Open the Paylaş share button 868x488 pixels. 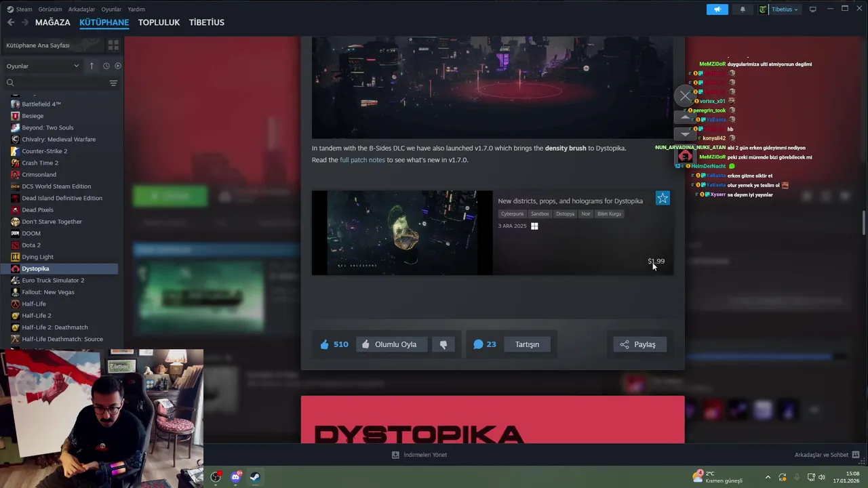tap(639, 344)
